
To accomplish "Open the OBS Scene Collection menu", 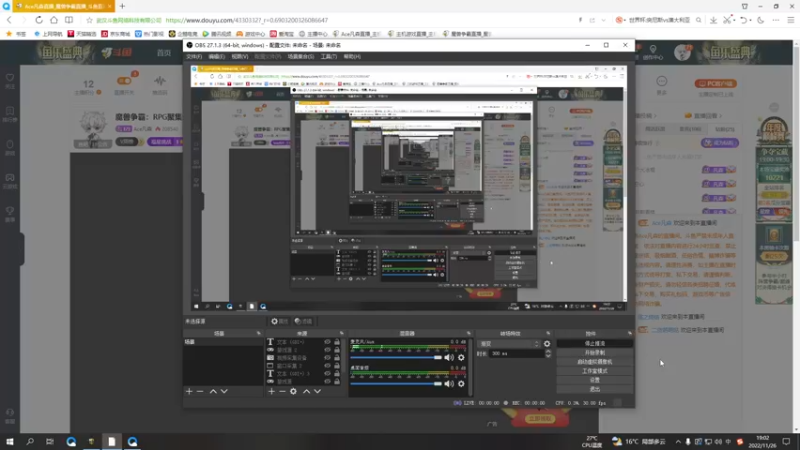I will [x=301, y=57].
